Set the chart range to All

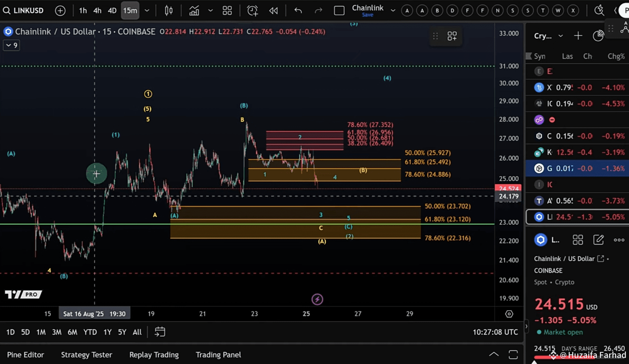(x=137, y=332)
